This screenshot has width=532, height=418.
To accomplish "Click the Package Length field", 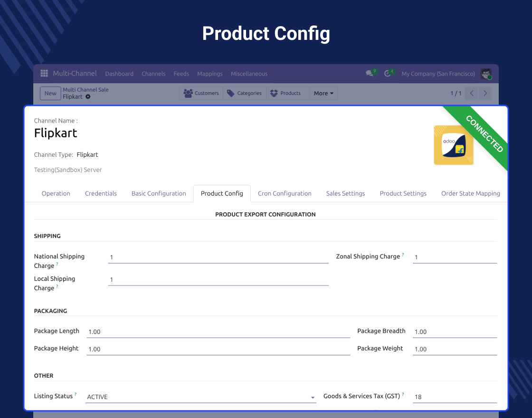I will 218,332.
